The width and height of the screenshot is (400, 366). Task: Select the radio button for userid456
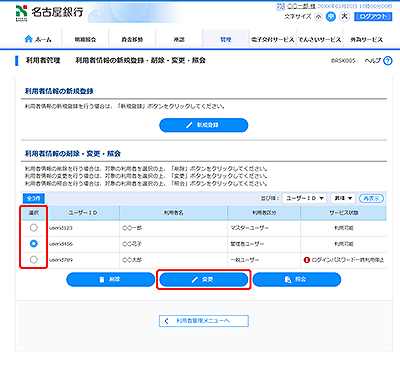pyautogui.click(x=34, y=244)
